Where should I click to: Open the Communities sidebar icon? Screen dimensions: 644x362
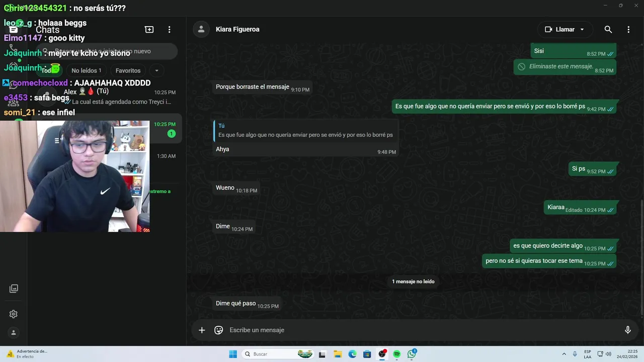(14, 103)
